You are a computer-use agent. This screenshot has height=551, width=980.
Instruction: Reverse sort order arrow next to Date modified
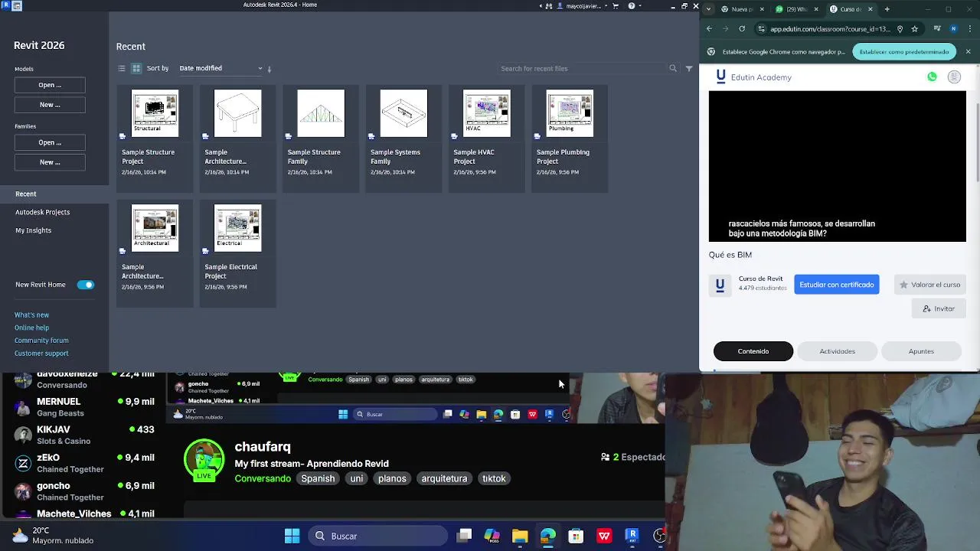[269, 69]
